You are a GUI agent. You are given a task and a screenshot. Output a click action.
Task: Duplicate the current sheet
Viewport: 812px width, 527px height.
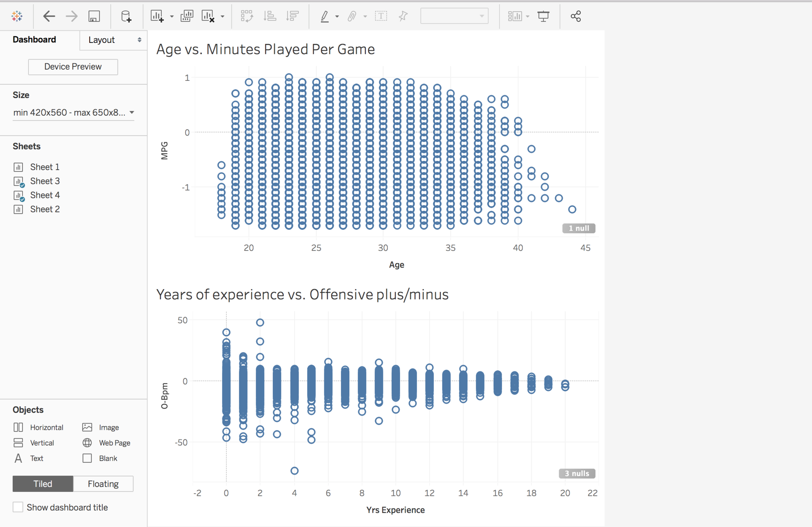[x=187, y=16]
